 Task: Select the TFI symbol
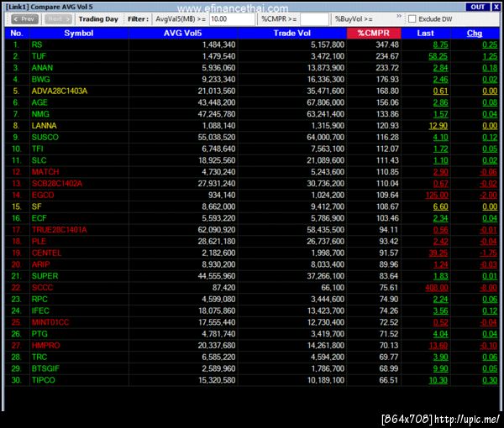pyautogui.click(x=37, y=149)
